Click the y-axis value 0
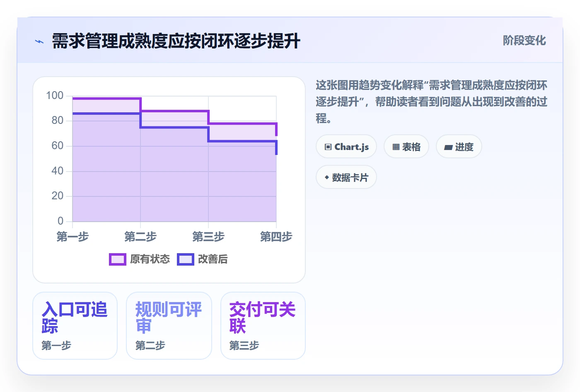This screenshot has height=392, width=580. (x=60, y=221)
